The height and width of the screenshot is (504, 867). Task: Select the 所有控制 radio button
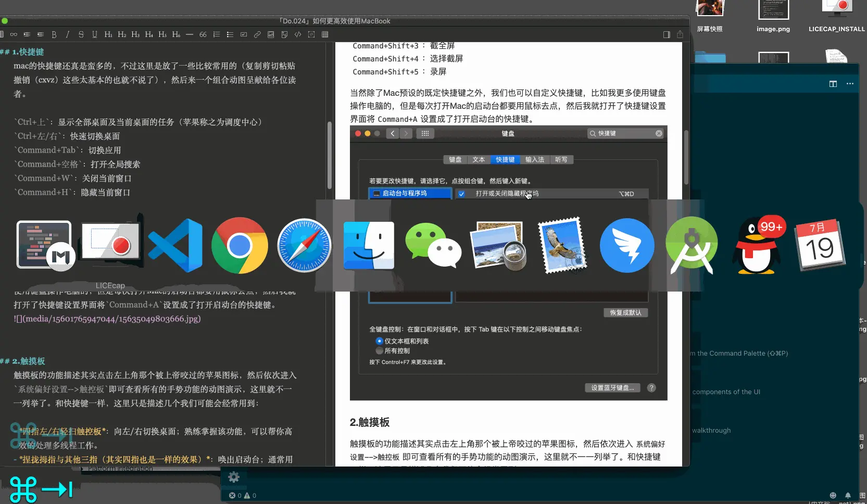coord(379,351)
